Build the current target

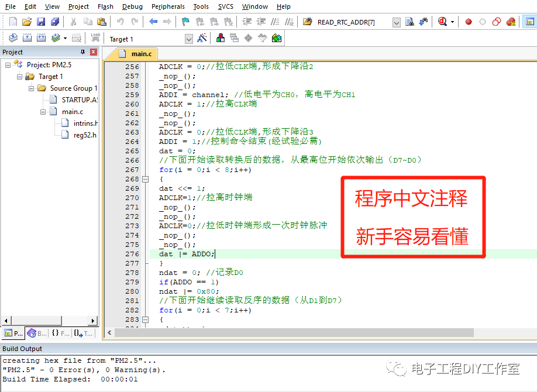[26, 37]
